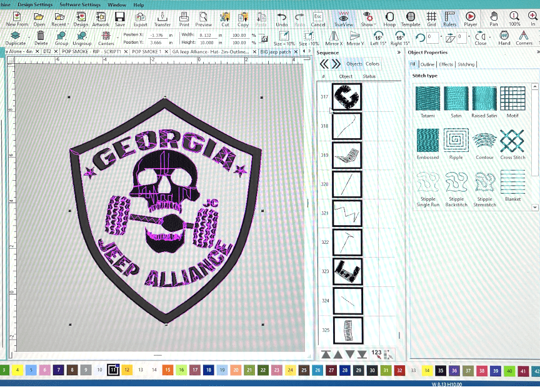
Task: Switch to the Effects properties tab
Action: [x=446, y=64]
